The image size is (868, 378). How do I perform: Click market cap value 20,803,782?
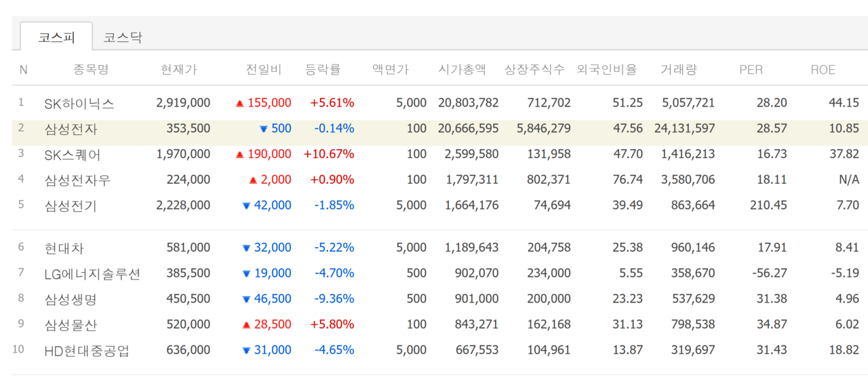click(469, 103)
